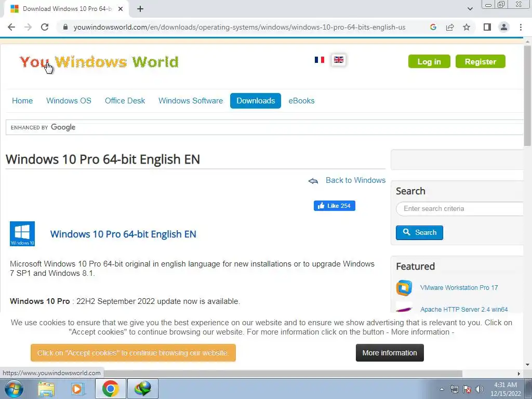Show hidden tray icons arrow
Image resolution: width=532 pixels, height=399 pixels.
pyautogui.click(x=442, y=389)
